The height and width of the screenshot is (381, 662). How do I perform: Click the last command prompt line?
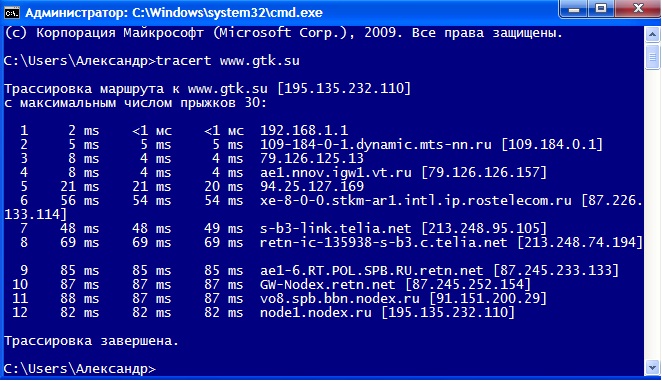(x=80, y=368)
